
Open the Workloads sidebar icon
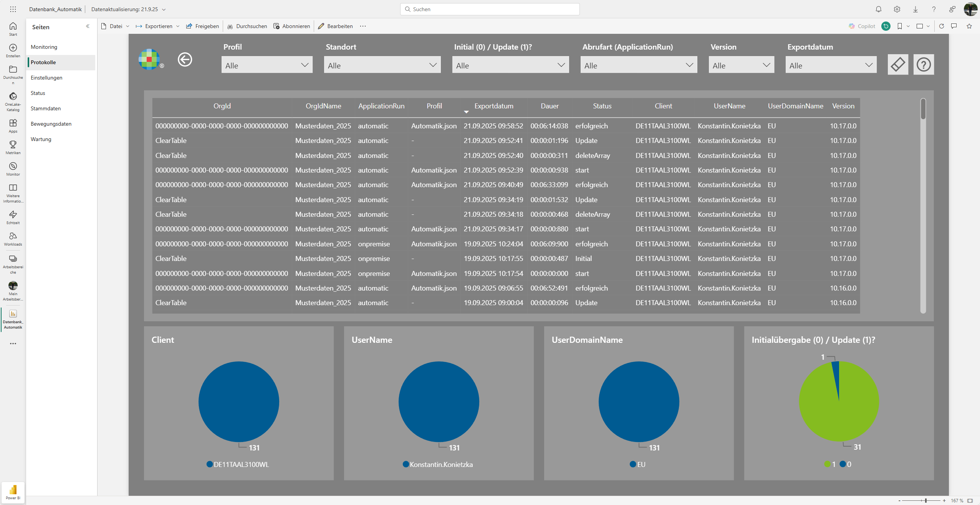click(13, 239)
